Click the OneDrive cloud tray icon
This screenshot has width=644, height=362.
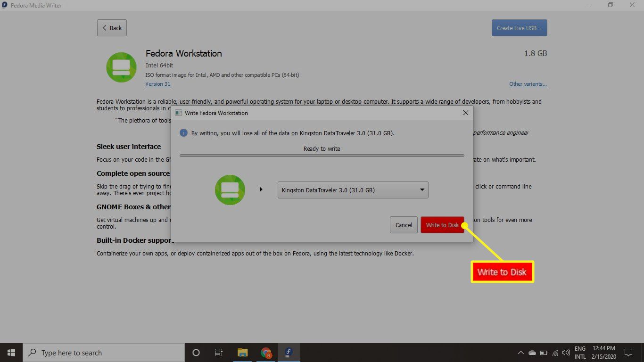coord(532,353)
